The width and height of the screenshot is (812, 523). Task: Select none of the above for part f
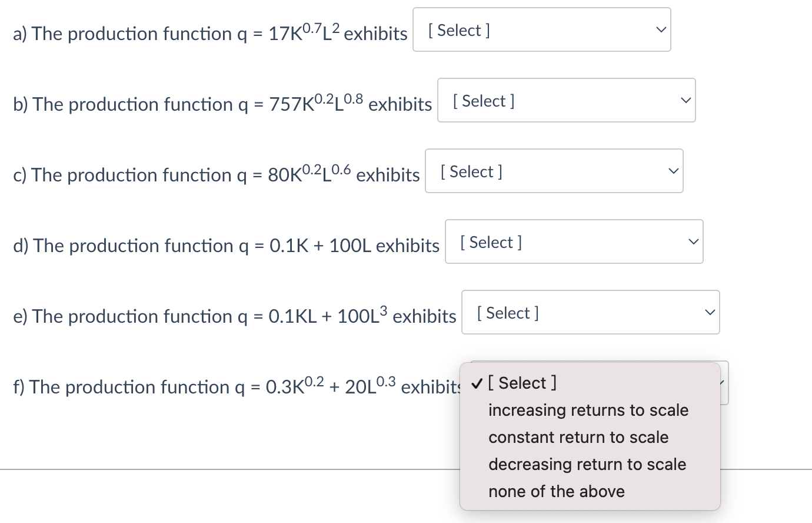(557, 491)
